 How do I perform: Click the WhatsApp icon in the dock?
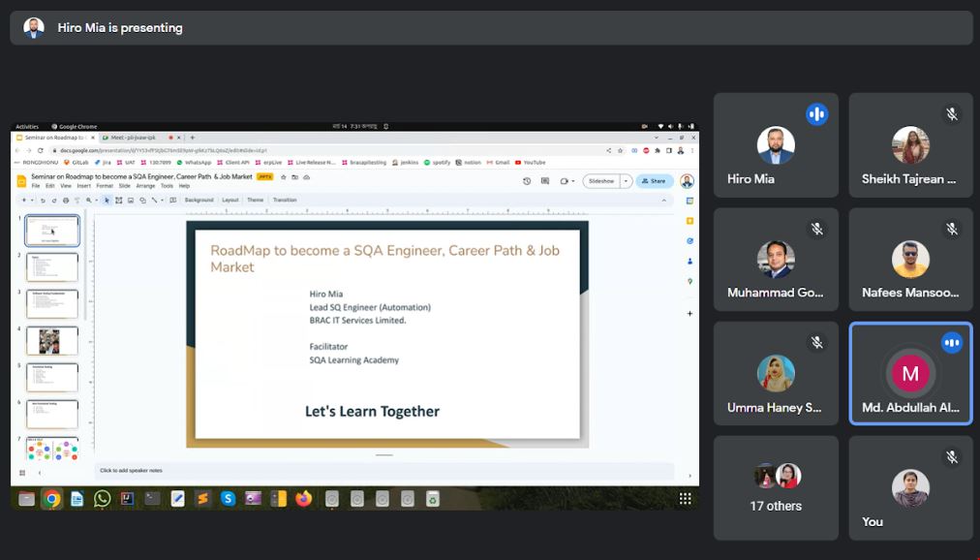(x=103, y=499)
